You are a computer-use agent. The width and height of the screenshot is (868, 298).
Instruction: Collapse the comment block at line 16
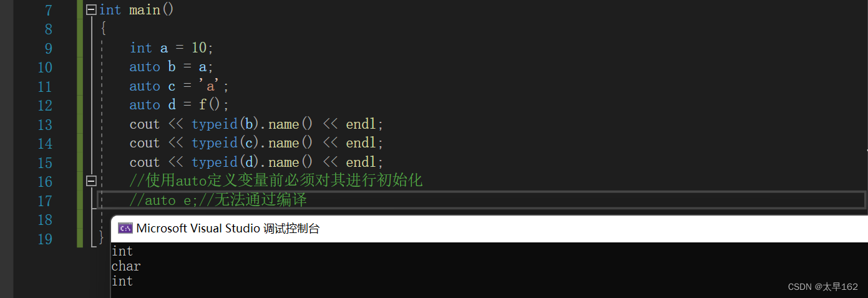click(x=92, y=181)
